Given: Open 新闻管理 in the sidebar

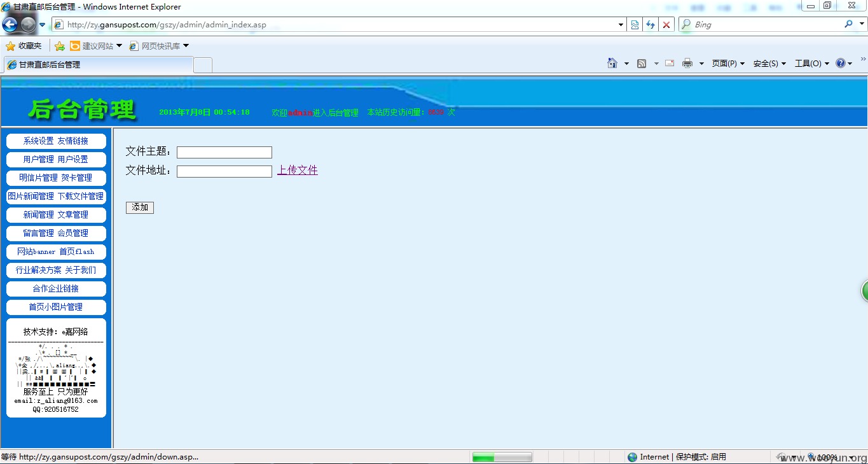Looking at the screenshot, I should click(x=39, y=215).
